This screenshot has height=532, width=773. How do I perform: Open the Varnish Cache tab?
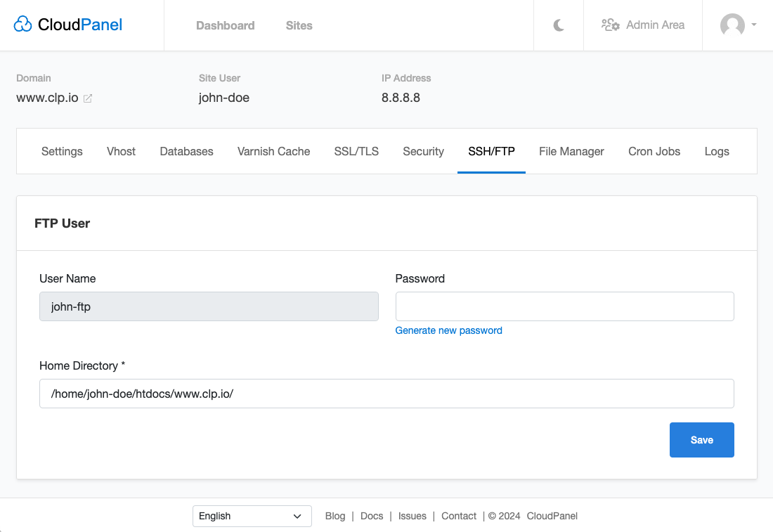[273, 151]
